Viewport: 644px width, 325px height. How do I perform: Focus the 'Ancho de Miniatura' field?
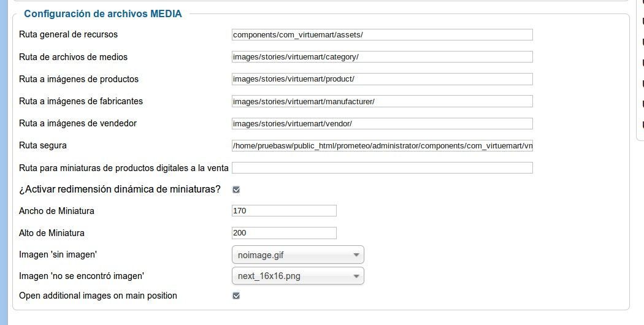click(284, 210)
